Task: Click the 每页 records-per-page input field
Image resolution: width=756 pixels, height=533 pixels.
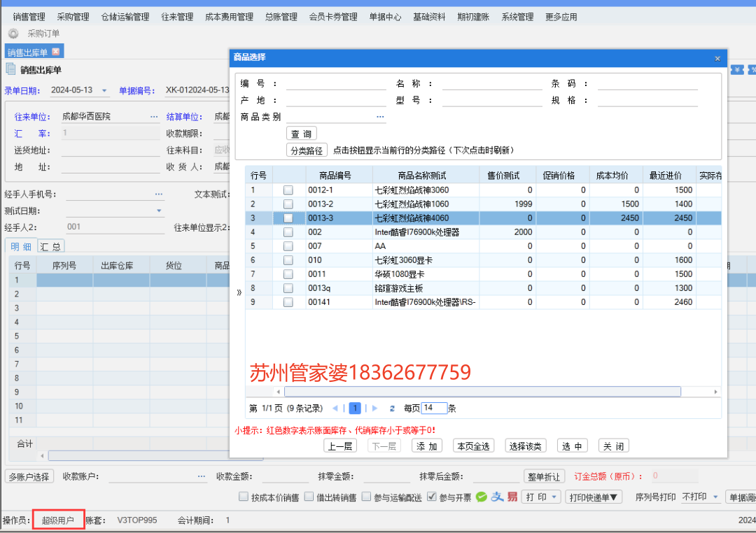Action: click(434, 408)
